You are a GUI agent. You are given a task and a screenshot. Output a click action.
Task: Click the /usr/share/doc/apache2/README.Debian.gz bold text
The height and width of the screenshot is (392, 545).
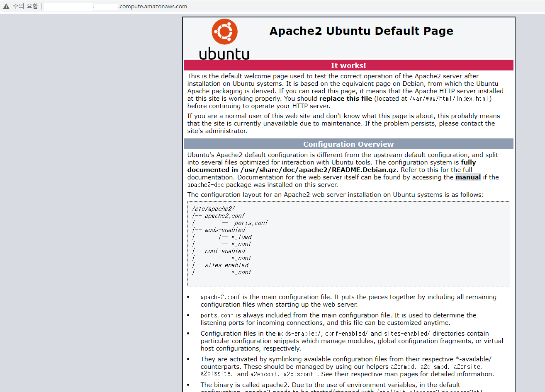click(x=318, y=170)
